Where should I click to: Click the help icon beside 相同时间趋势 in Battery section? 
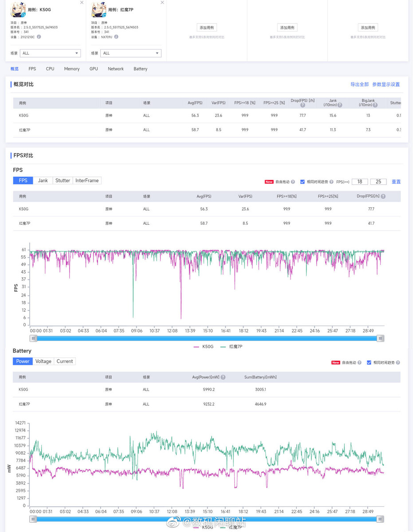[x=398, y=363]
